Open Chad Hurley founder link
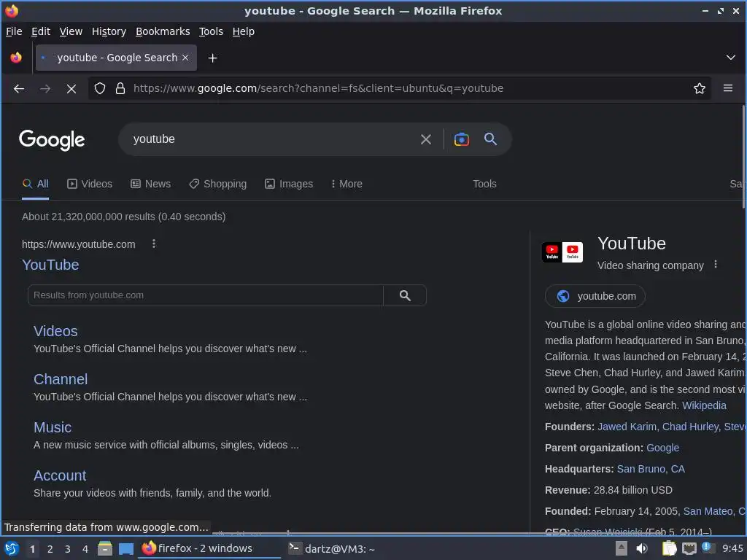Screen dimensions: 747x560 click(x=690, y=427)
